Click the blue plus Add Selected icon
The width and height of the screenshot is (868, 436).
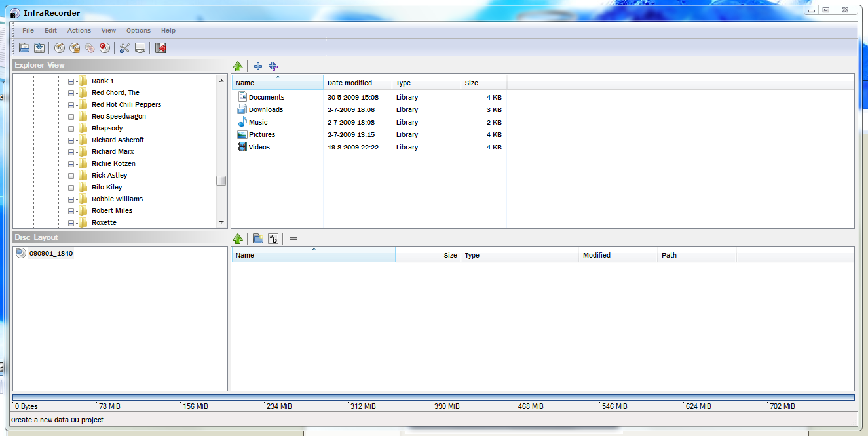(258, 66)
